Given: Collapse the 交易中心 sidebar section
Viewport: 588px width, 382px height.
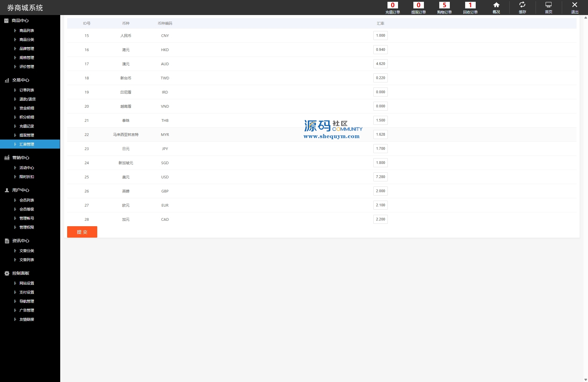Looking at the screenshot, I should click(x=20, y=80).
